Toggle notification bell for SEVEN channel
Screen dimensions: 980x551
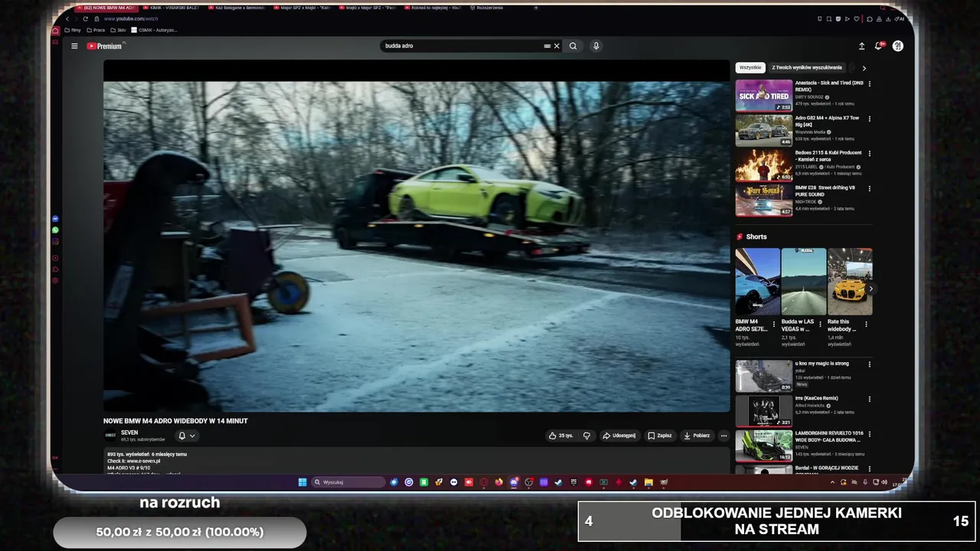coord(182,435)
